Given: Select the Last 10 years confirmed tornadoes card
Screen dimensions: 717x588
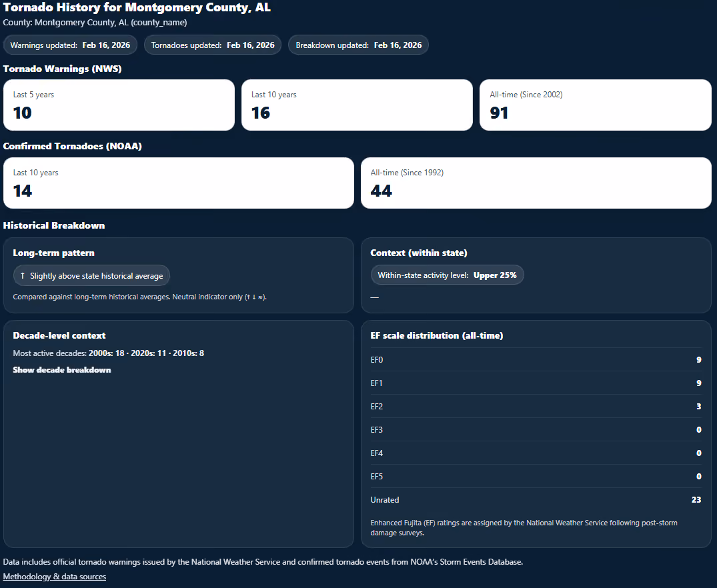Looking at the screenshot, I should [x=179, y=183].
